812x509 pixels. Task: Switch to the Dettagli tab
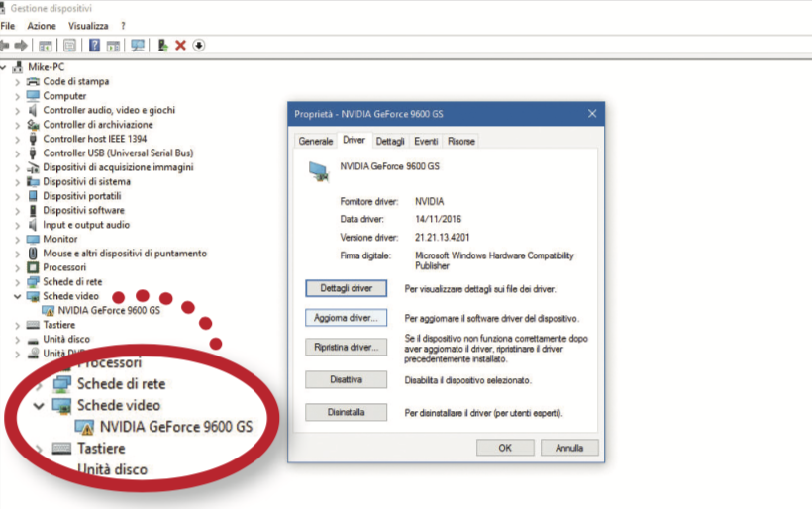390,142
